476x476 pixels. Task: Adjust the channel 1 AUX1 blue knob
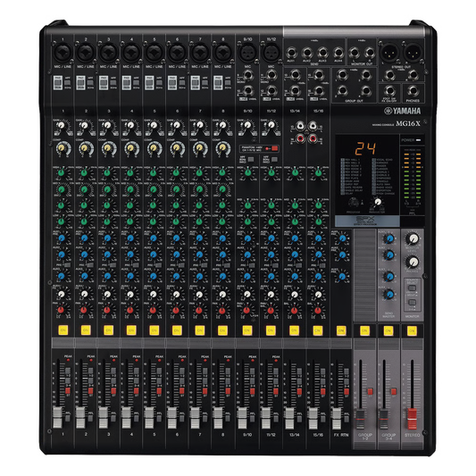coord(62,238)
